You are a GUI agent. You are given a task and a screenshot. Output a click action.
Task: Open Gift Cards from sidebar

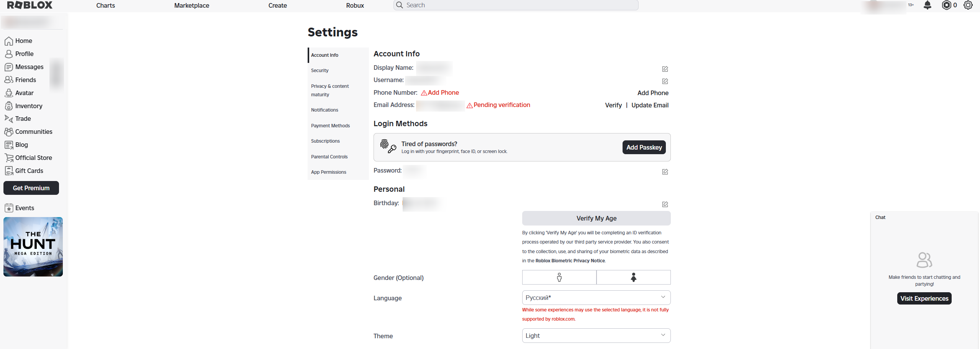pos(24,171)
